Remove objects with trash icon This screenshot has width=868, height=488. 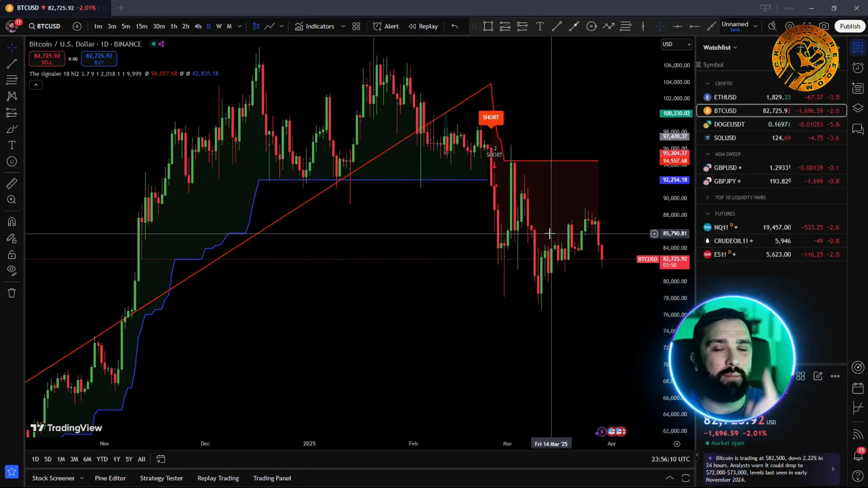click(x=12, y=293)
